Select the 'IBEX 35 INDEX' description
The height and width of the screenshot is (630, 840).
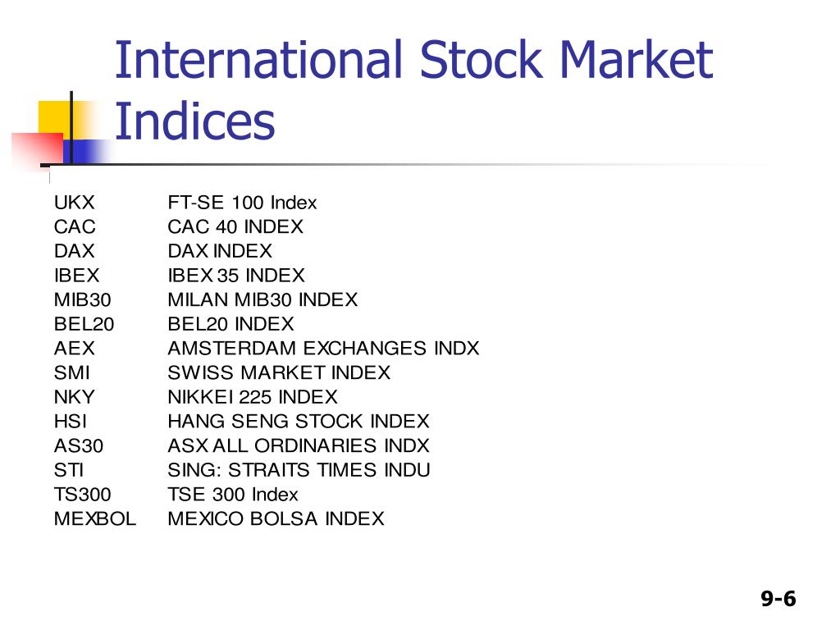(235, 276)
